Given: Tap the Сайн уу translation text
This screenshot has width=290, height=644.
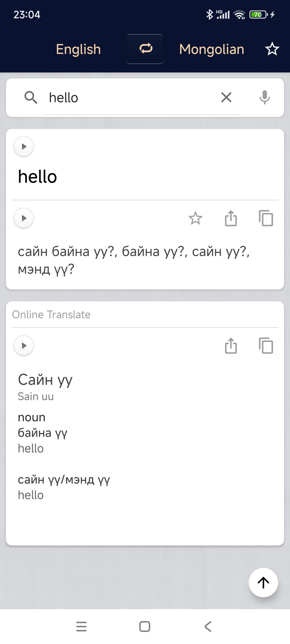Looking at the screenshot, I should (45, 380).
